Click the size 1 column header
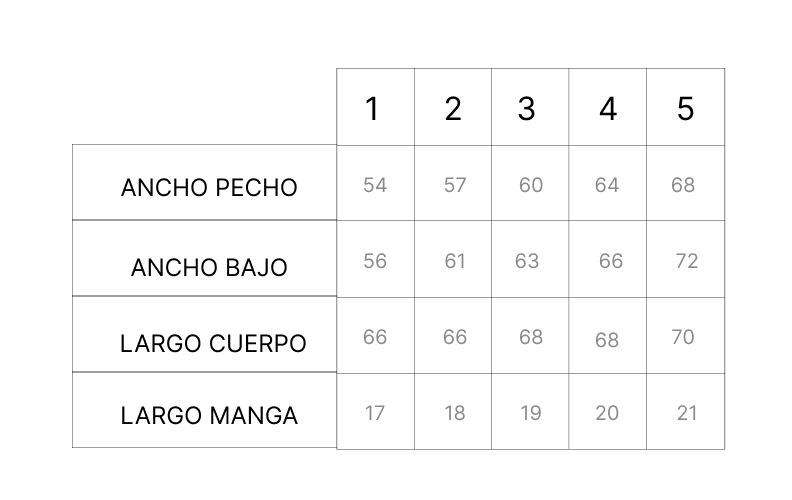 pyautogui.click(x=372, y=109)
